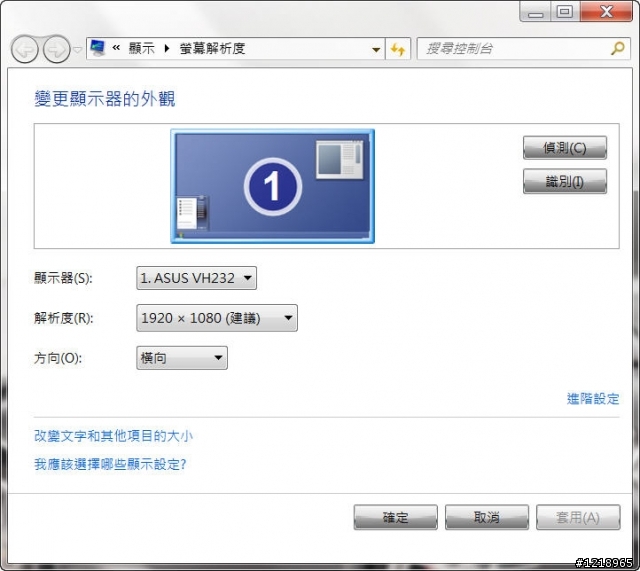Click the overflow chevron « in address bar
This screenshot has height=571, width=640.
(x=116, y=48)
